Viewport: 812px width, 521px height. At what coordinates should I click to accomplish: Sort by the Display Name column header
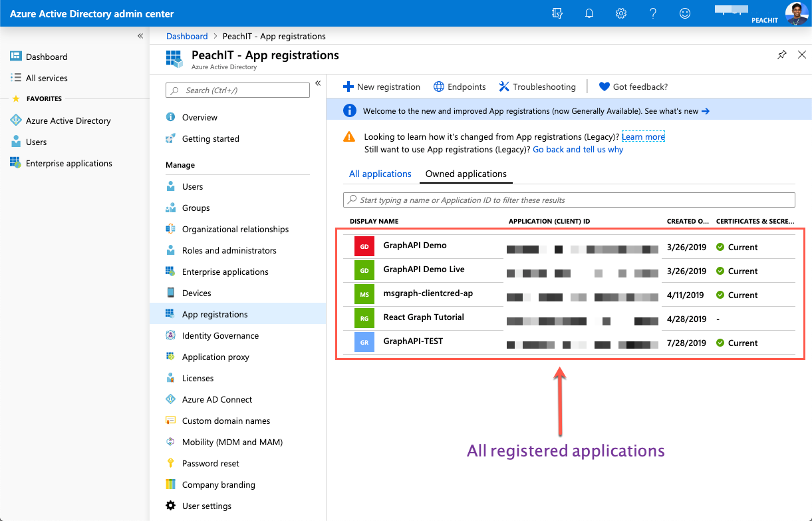pyautogui.click(x=374, y=222)
